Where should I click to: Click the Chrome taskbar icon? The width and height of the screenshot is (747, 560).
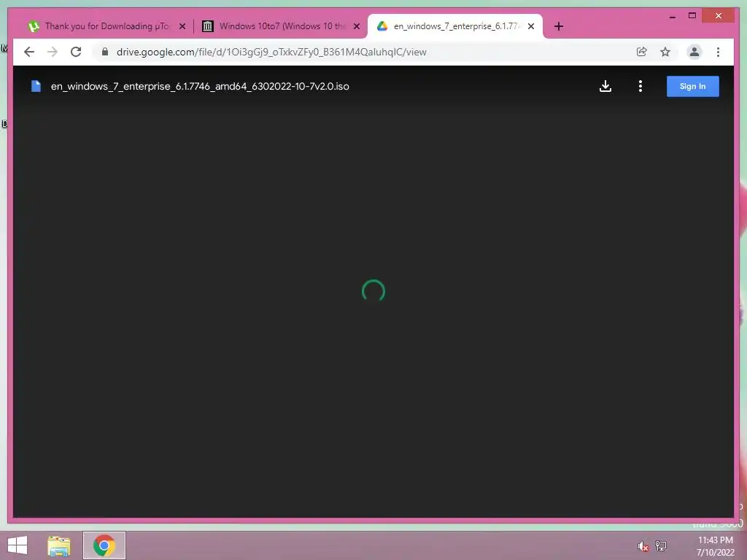pyautogui.click(x=104, y=545)
